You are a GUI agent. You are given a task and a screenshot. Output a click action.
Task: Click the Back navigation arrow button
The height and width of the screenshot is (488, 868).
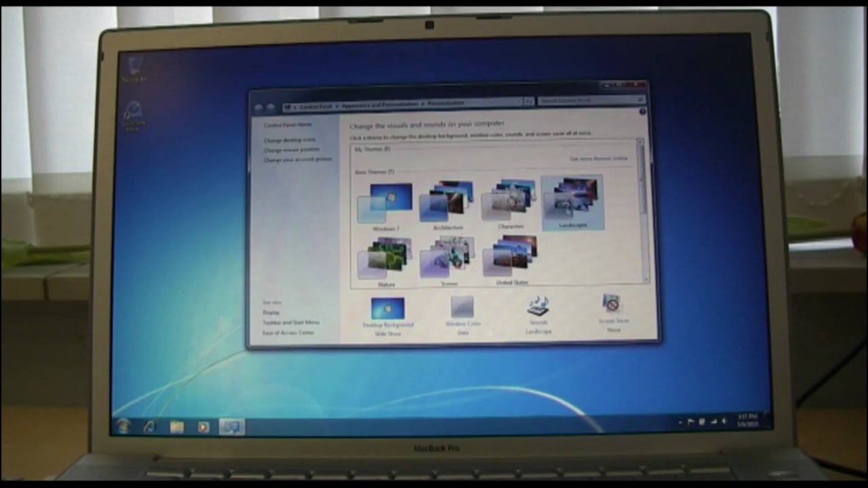(x=258, y=107)
